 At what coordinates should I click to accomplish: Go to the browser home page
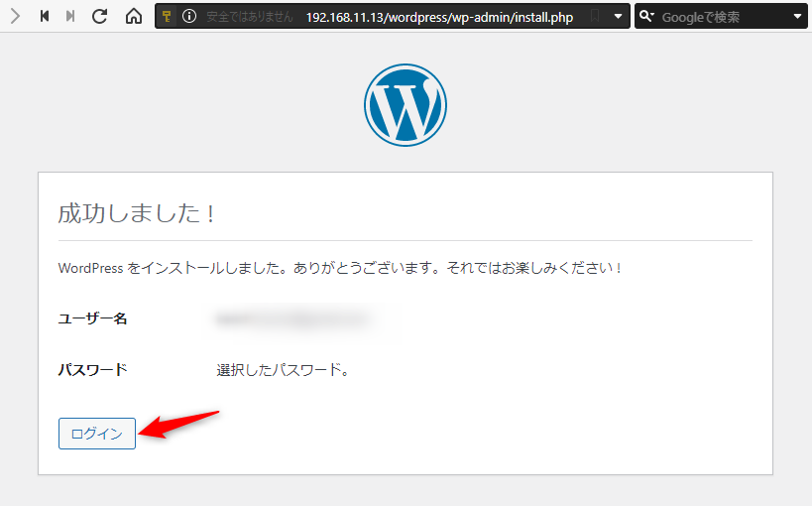click(x=134, y=17)
